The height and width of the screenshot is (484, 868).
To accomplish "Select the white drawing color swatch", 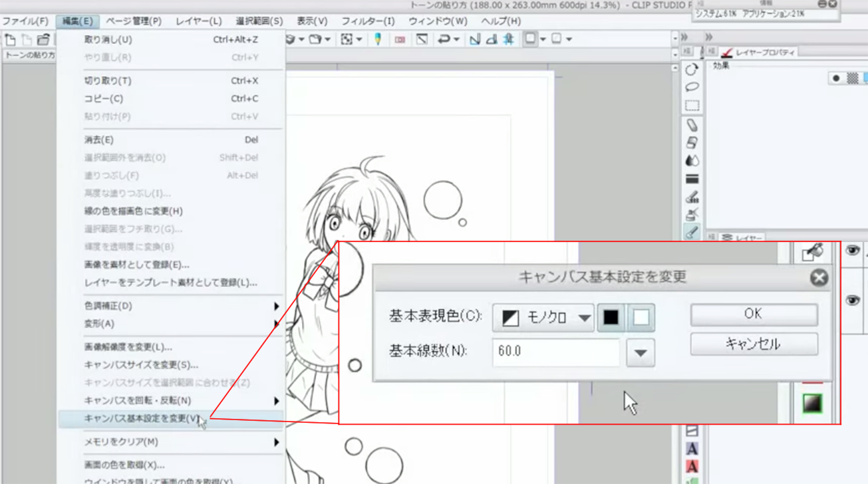I will coord(641,318).
